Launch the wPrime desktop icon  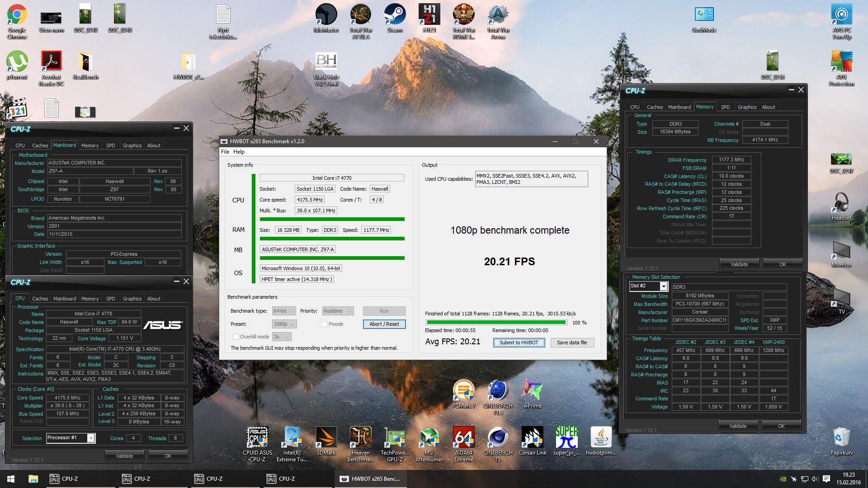tap(532, 394)
